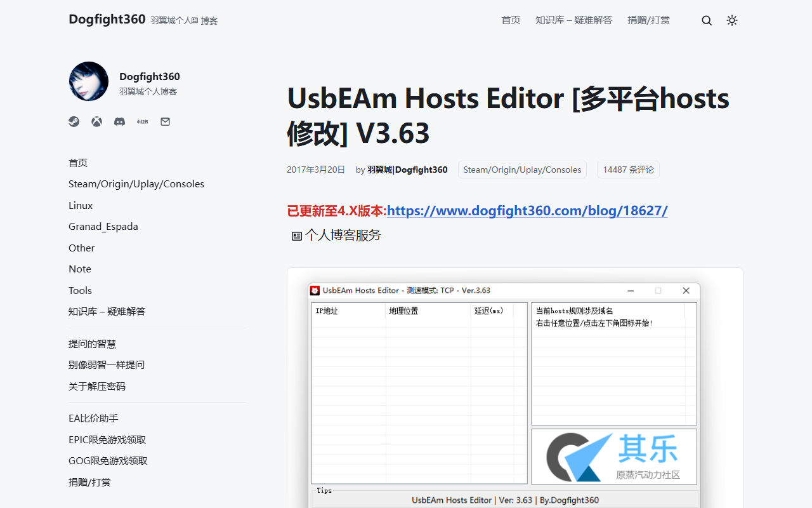Open 捐赠/打赏 in the sidebar
Screen dimensions: 812x508
tap(90, 482)
